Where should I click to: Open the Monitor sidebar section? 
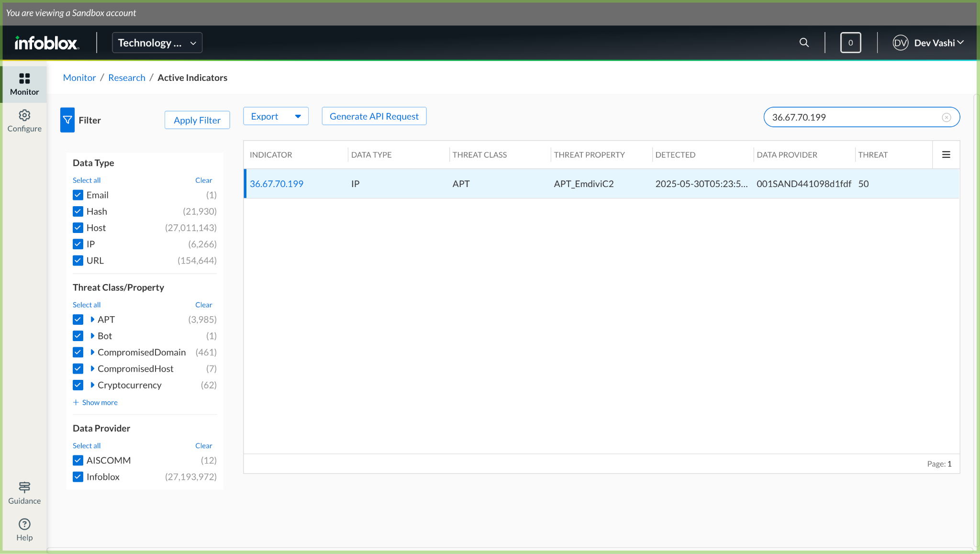click(x=24, y=84)
